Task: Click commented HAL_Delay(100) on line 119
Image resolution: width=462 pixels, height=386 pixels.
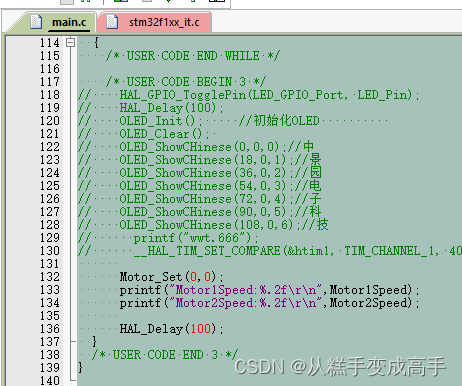Action: pyautogui.click(x=151, y=108)
